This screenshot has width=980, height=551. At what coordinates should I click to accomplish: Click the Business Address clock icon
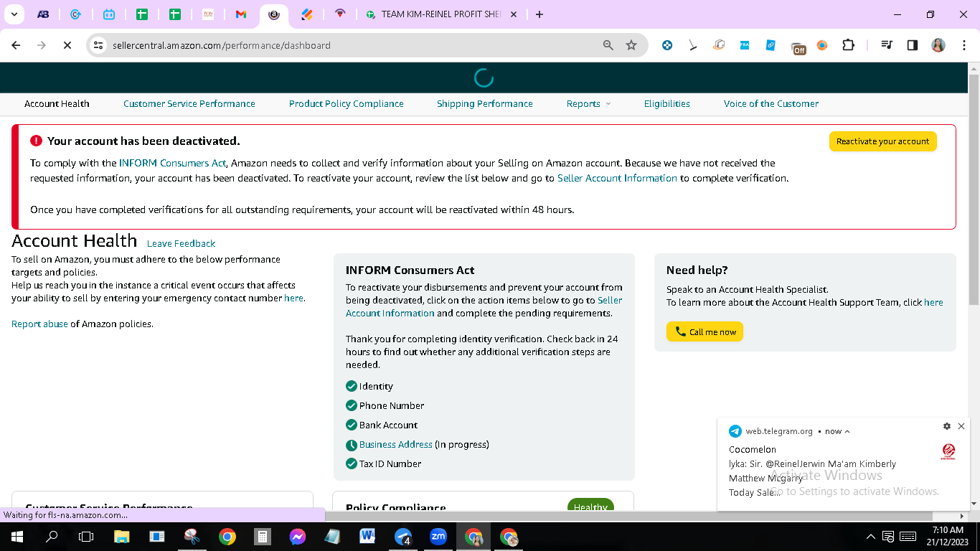pyautogui.click(x=352, y=445)
